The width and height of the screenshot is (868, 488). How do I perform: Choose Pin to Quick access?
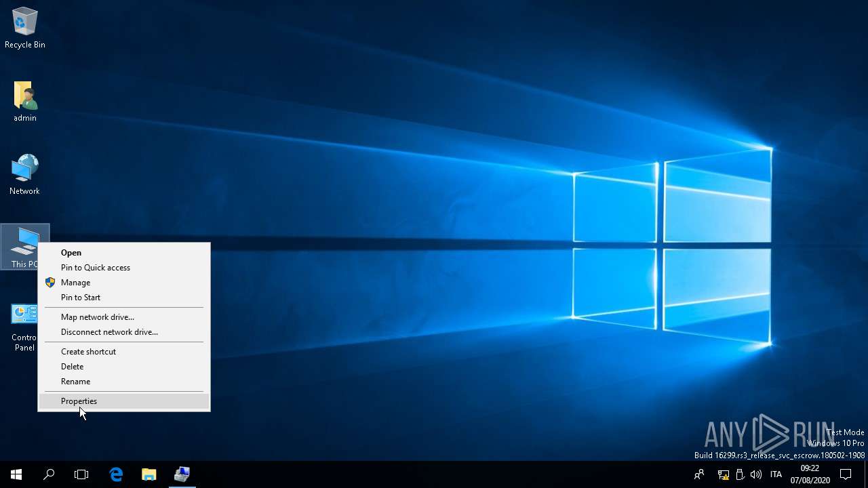coord(124,268)
